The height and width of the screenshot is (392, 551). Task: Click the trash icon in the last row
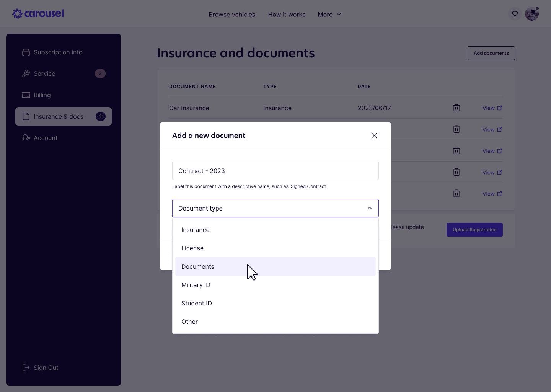click(456, 194)
